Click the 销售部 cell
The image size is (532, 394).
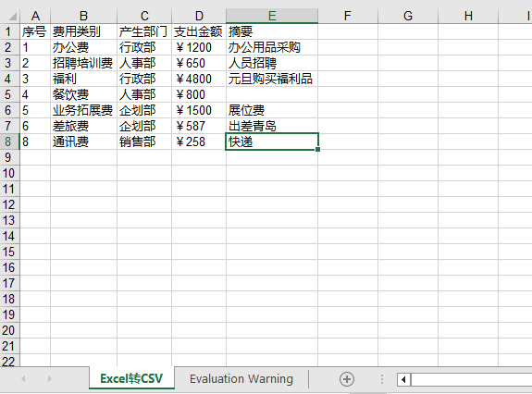point(144,142)
